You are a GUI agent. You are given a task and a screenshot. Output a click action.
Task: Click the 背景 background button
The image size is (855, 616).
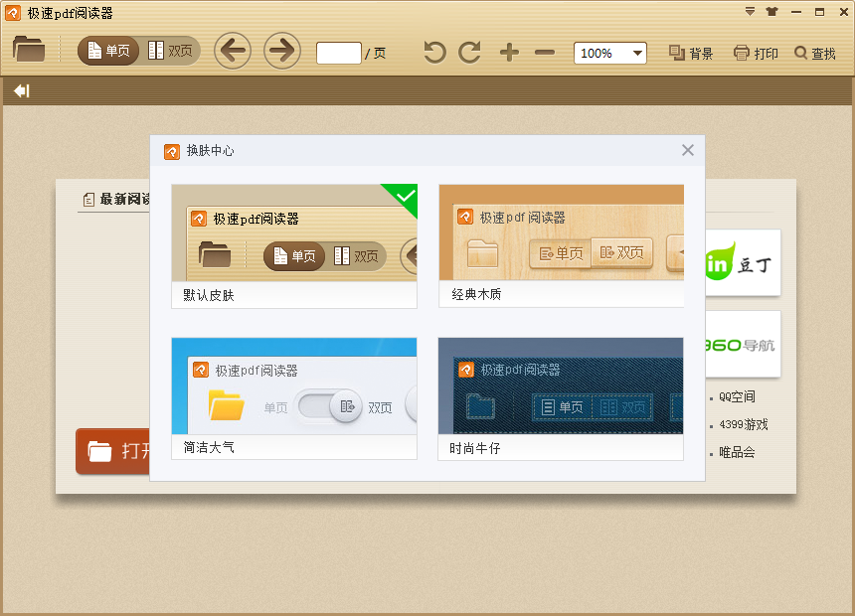tap(691, 53)
